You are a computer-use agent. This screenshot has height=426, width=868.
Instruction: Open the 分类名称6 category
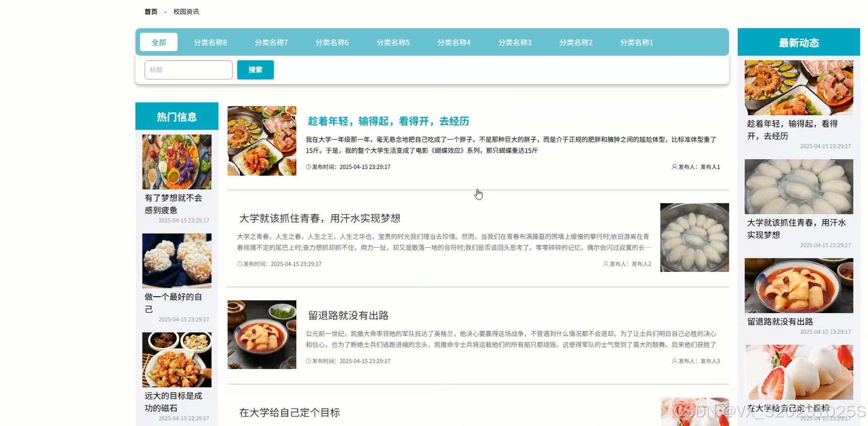(332, 42)
